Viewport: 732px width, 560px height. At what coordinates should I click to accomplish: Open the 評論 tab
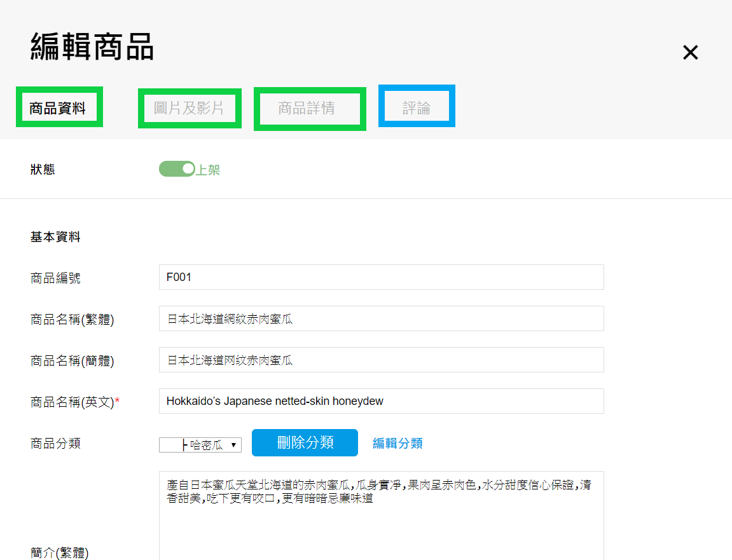click(x=416, y=108)
